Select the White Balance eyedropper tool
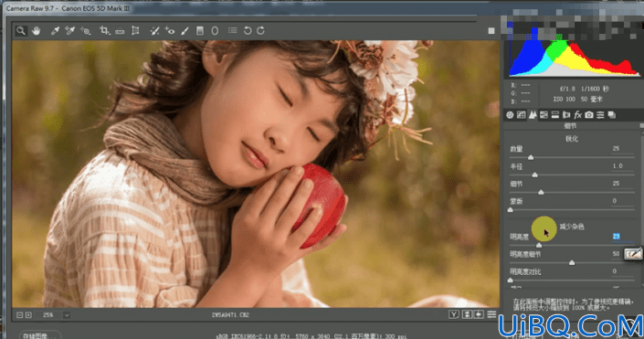644x339 pixels. tap(55, 31)
